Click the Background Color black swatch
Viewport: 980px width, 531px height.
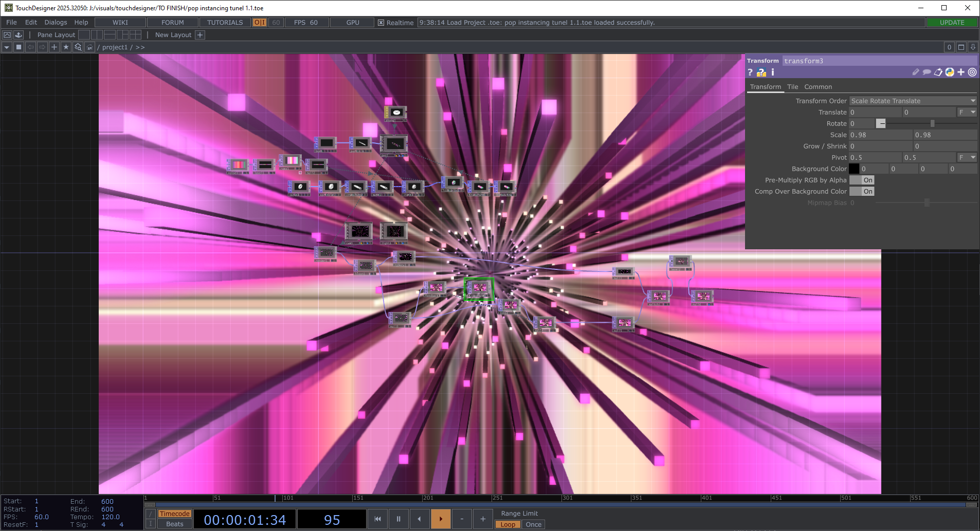854,169
